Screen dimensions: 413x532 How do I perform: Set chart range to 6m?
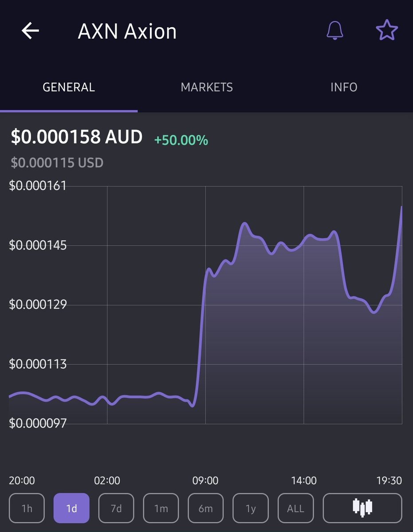pos(206,508)
